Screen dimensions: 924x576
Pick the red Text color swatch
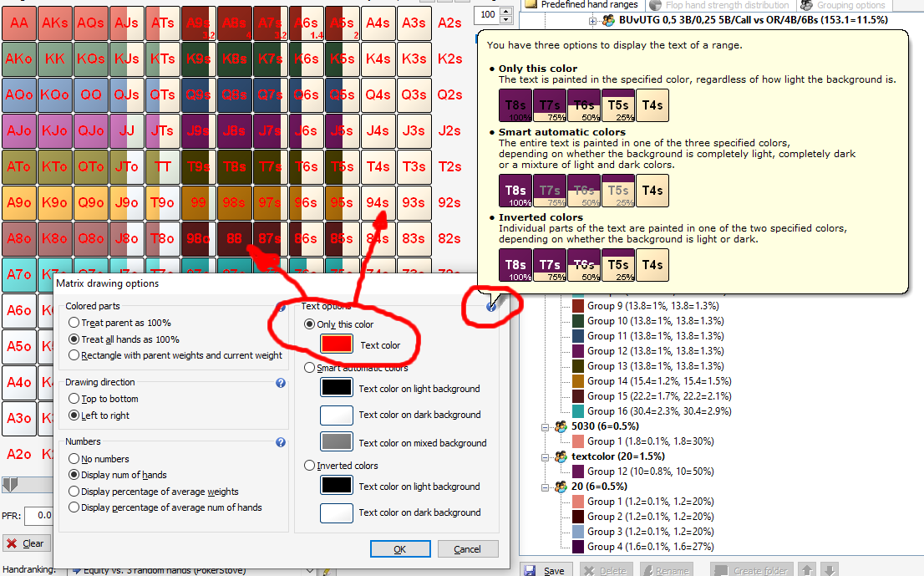click(337, 345)
